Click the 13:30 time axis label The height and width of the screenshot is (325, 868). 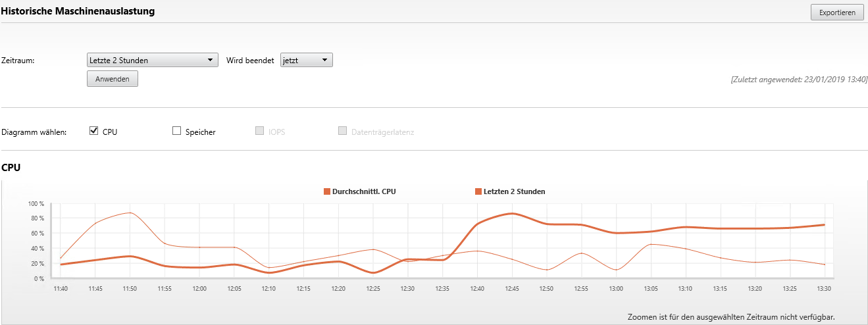823,288
